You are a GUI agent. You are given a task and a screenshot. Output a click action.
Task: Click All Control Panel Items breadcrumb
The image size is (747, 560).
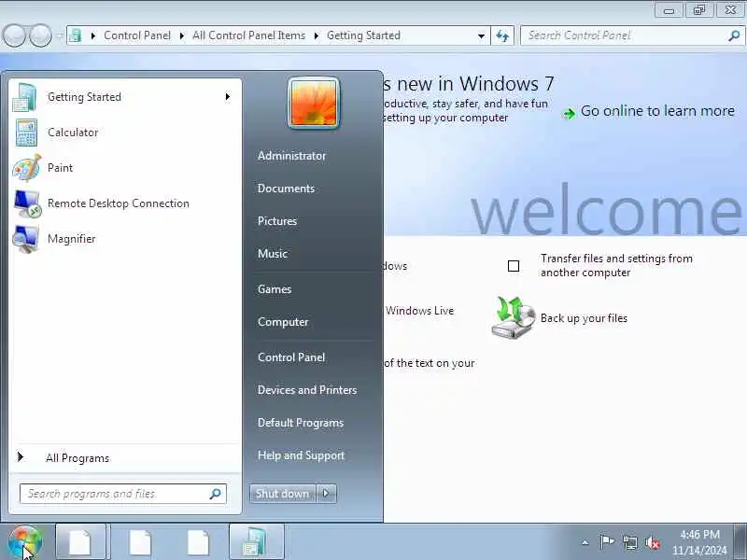[x=248, y=35]
